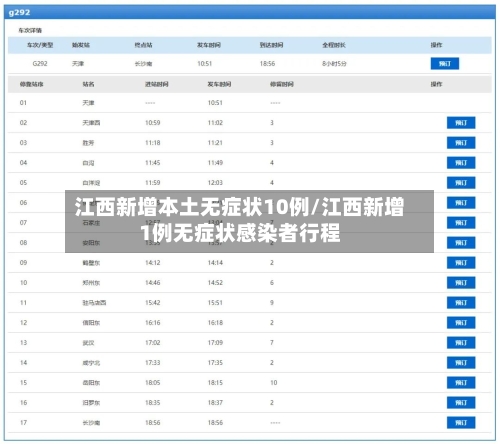Click train number G292 in summary row
This screenshot has width=500, height=444.
point(40,64)
